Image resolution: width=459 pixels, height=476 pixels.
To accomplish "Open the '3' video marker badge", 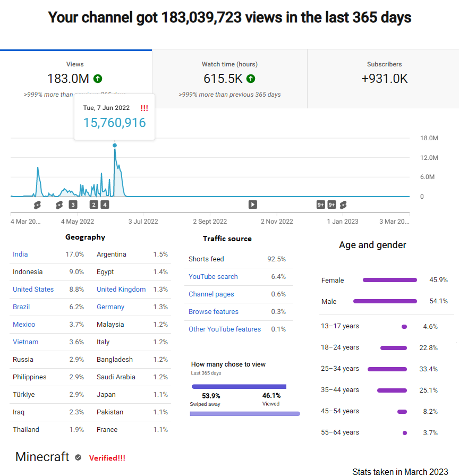I will 73,205.
